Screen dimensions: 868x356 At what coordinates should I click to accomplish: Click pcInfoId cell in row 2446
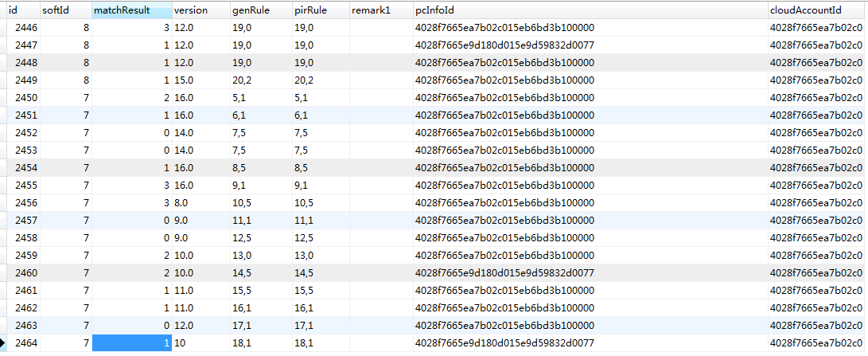click(590, 28)
